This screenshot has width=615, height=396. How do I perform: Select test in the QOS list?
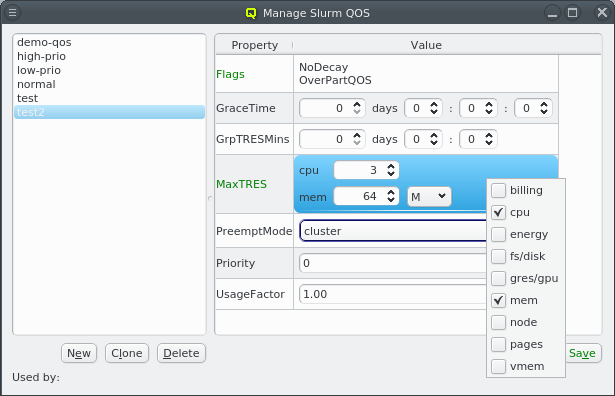click(109, 98)
